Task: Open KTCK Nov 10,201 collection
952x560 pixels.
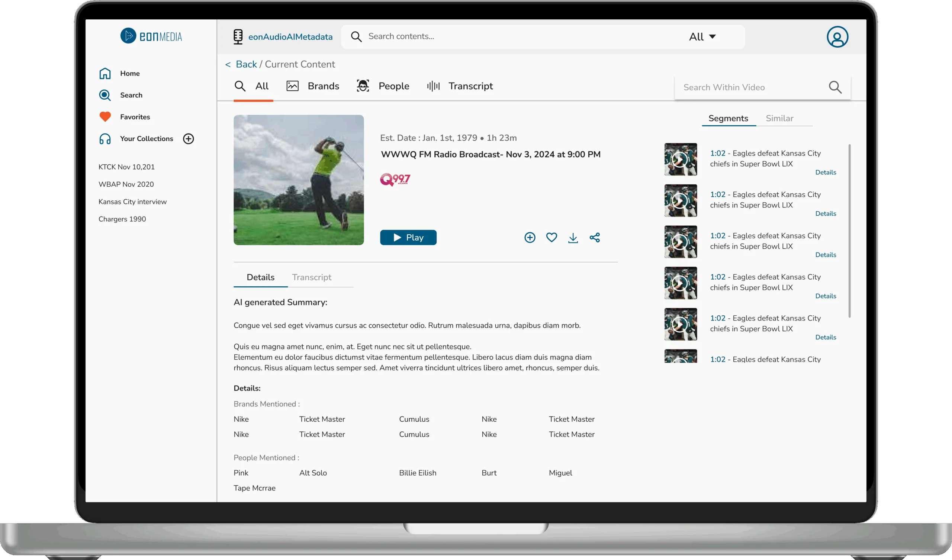Action: pyautogui.click(x=126, y=167)
